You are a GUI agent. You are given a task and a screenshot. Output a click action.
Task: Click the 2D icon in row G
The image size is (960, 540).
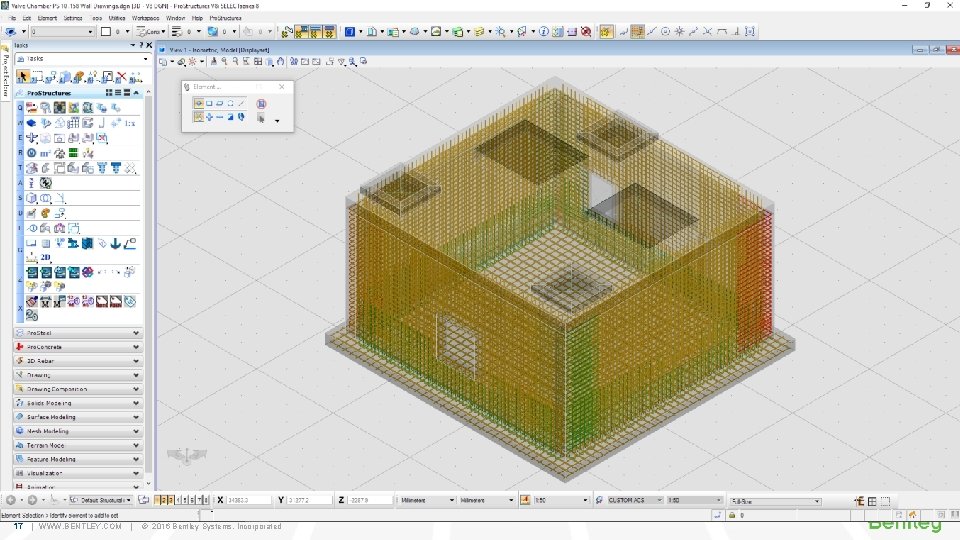(x=45, y=257)
